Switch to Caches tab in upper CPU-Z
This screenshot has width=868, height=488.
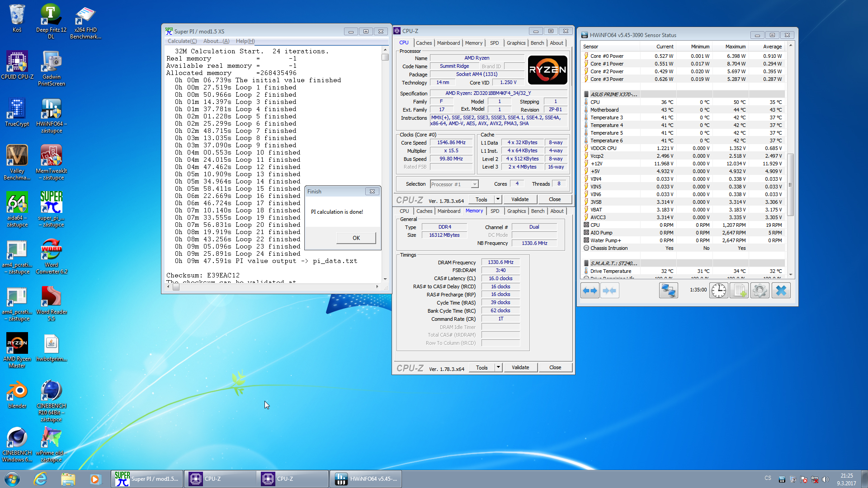(424, 43)
